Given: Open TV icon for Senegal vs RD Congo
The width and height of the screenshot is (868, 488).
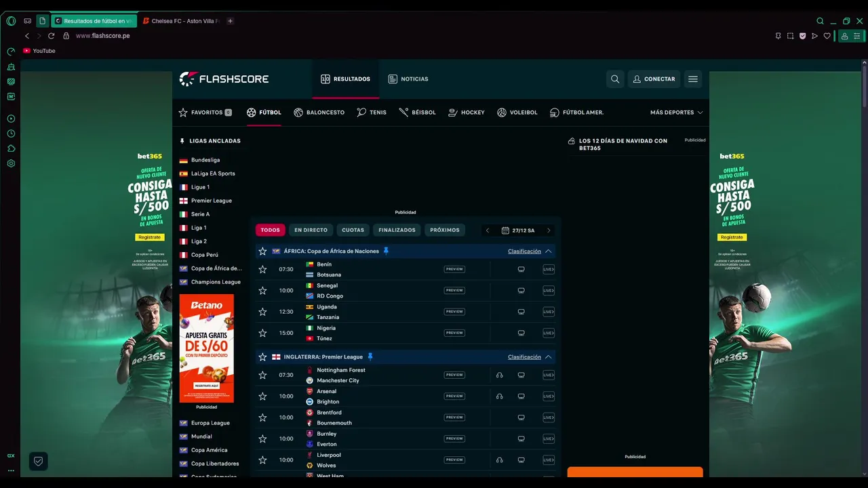Looking at the screenshot, I should click(521, 291).
